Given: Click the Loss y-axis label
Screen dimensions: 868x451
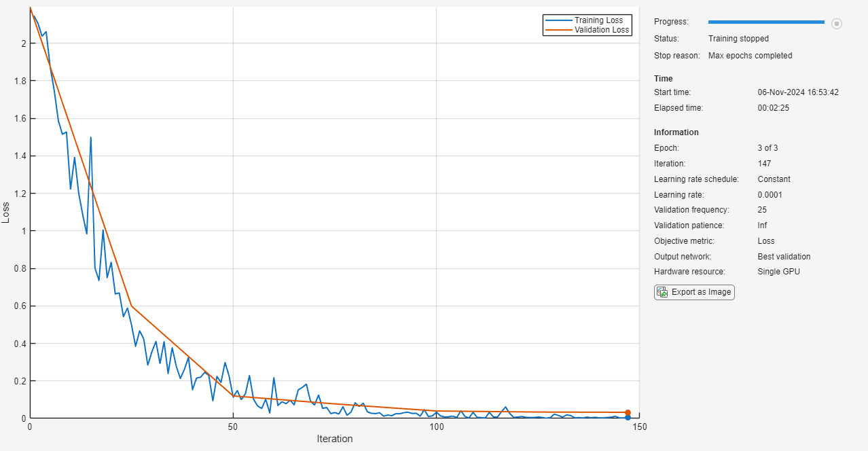Looking at the screenshot, I should pos(7,213).
